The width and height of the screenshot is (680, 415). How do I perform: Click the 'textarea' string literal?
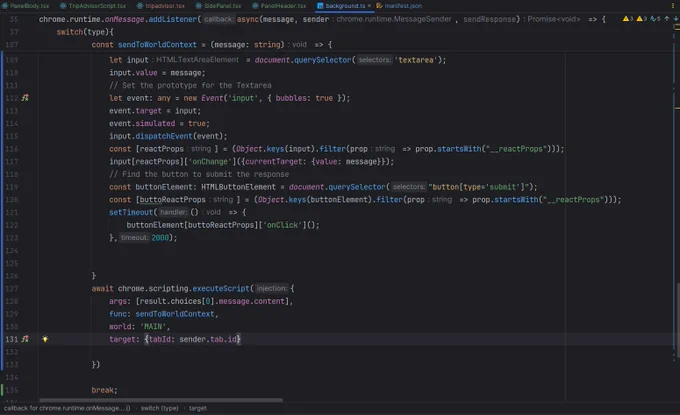click(415, 60)
